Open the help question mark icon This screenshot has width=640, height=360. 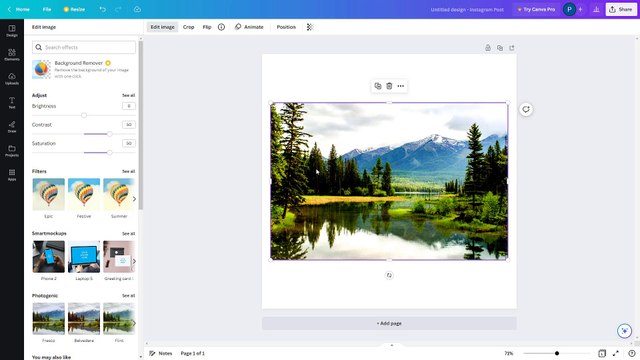click(632, 353)
